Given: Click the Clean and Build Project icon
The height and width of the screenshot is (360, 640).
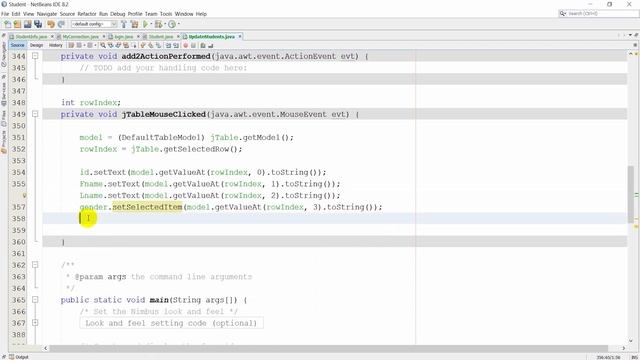Looking at the screenshot, I should coord(134,24).
